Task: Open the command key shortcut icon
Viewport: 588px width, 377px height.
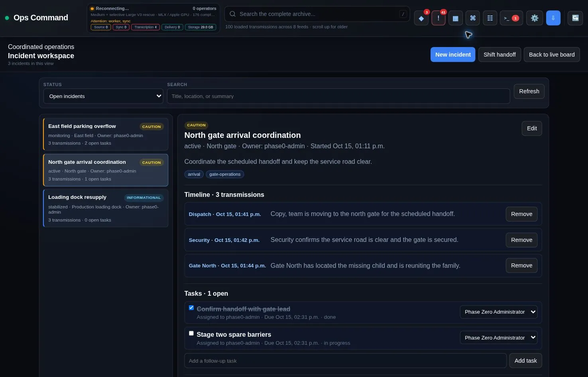Action: [x=473, y=18]
